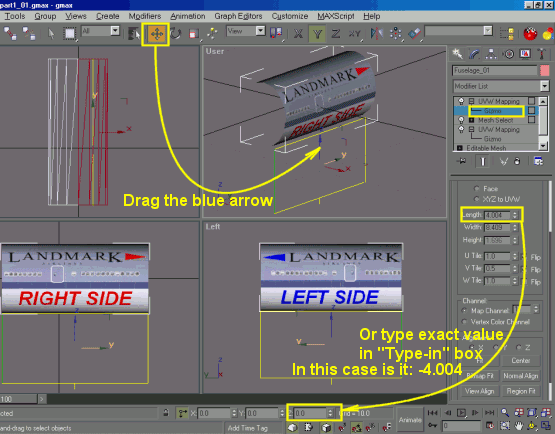This screenshot has height=434, width=555.
Task: Click the modifier stack scrollbar
Action: point(543,123)
